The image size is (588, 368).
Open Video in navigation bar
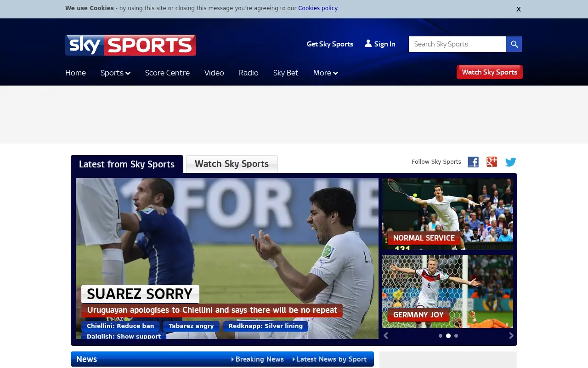(214, 73)
